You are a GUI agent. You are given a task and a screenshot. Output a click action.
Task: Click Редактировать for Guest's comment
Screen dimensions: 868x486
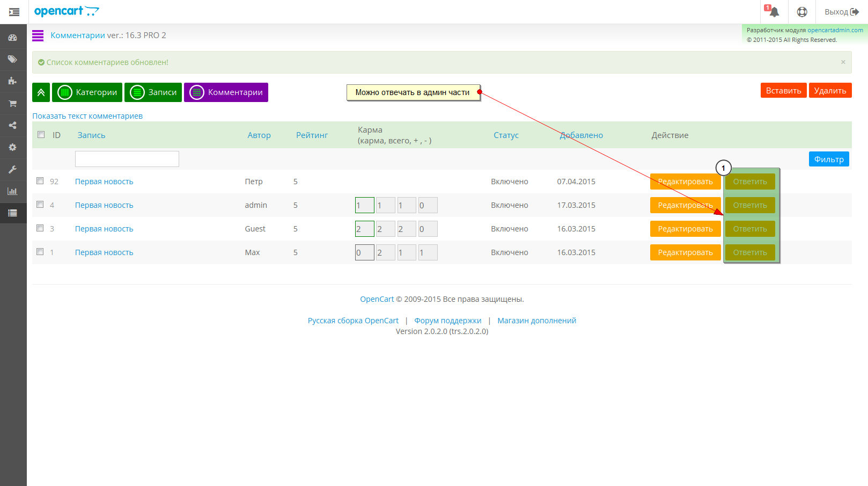[x=685, y=229]
